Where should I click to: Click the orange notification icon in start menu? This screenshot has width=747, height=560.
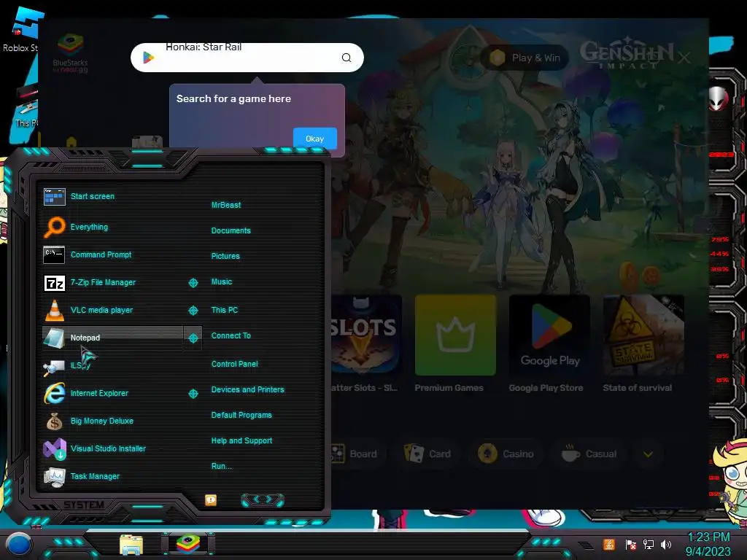(211, 500)
